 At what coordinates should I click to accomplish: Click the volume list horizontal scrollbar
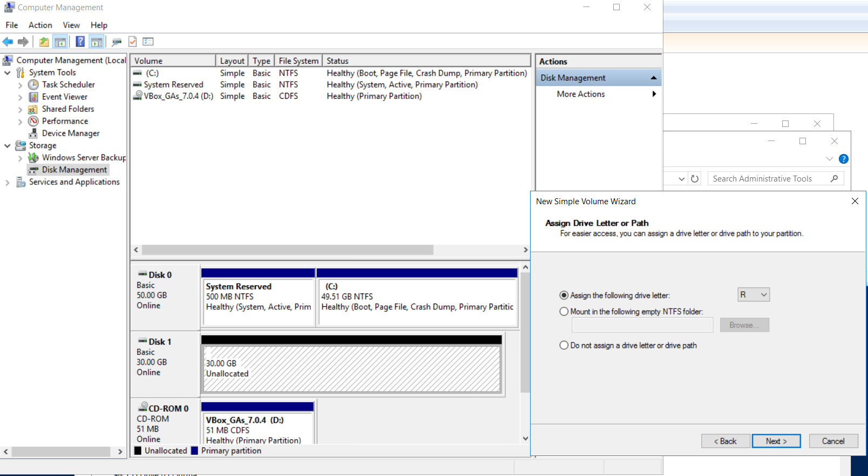(287, 250)
